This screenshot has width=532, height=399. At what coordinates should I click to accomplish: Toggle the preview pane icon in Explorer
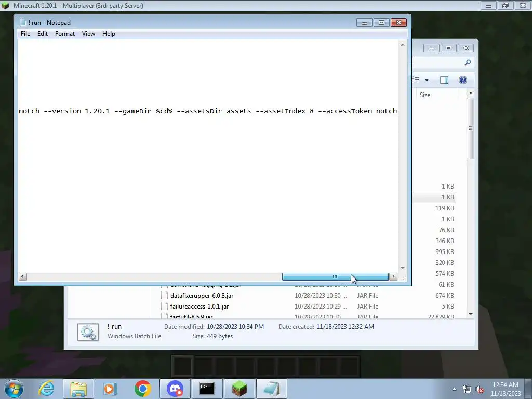pos(444,80)
